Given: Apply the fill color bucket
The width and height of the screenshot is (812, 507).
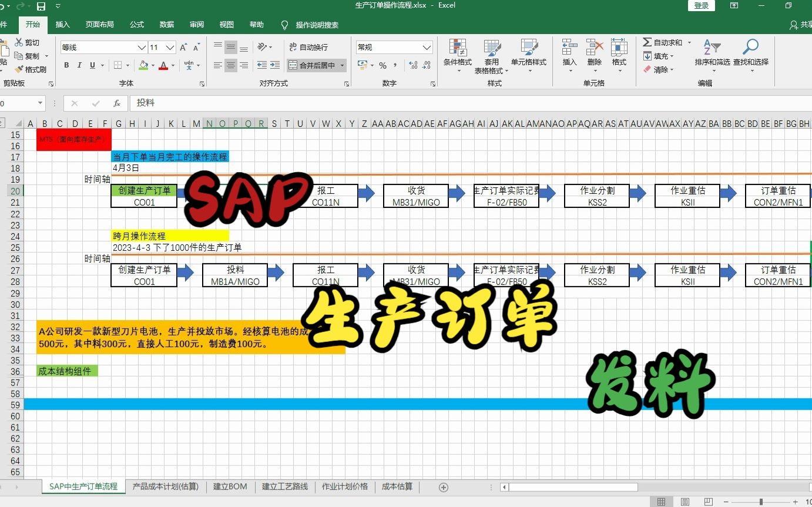Looking at the screenshot, I should click(143, 65).
